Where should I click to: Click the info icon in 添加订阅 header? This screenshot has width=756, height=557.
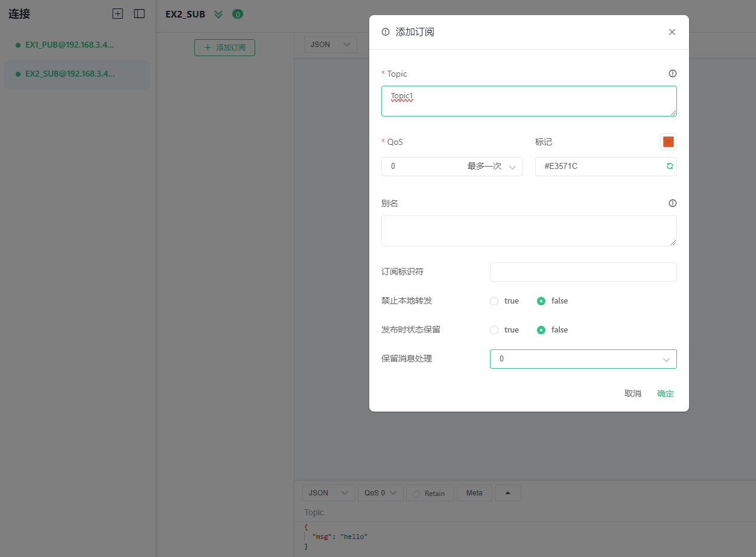[x=385, y=31]
